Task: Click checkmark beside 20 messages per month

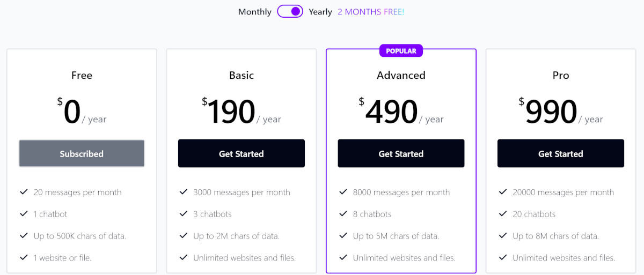Action: [24, 192]
